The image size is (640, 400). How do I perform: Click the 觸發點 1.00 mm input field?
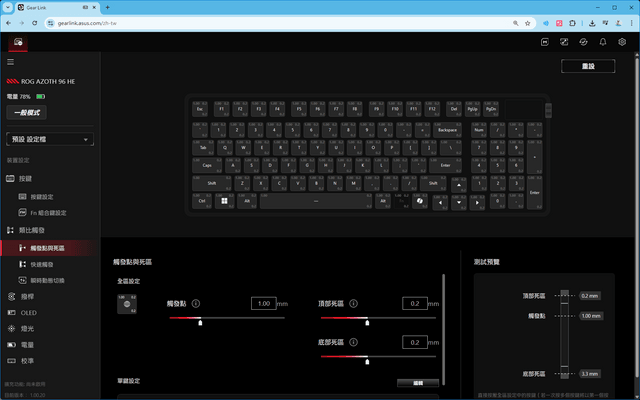tap(264, 303)
